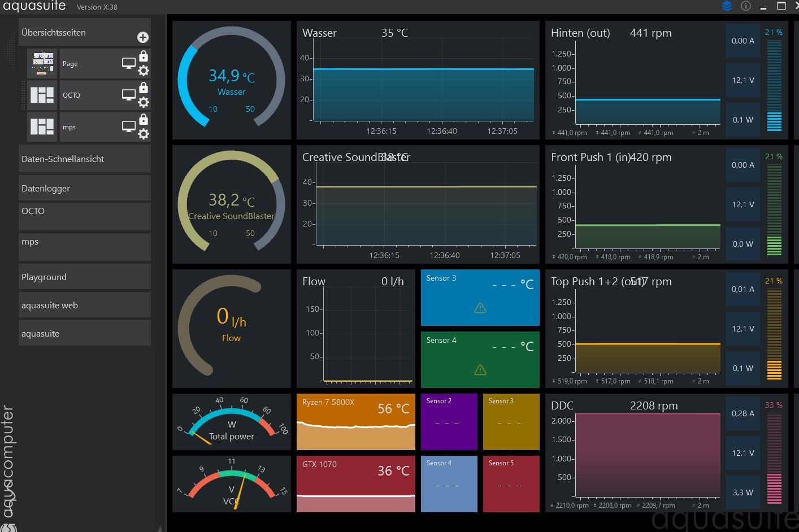This screenshot has height=532, width=799.
Task: Click the Wasser temperature gauge
Action: click(232, 80)
